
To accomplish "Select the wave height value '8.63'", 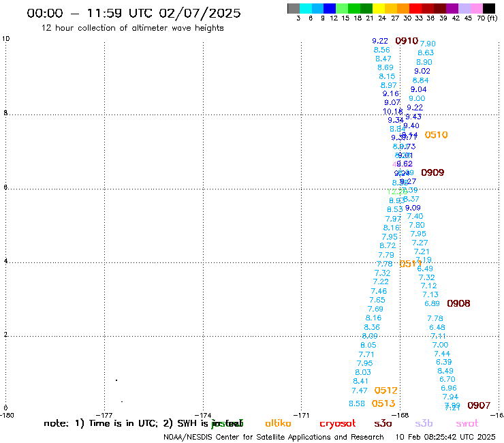I will click(426, 52).
